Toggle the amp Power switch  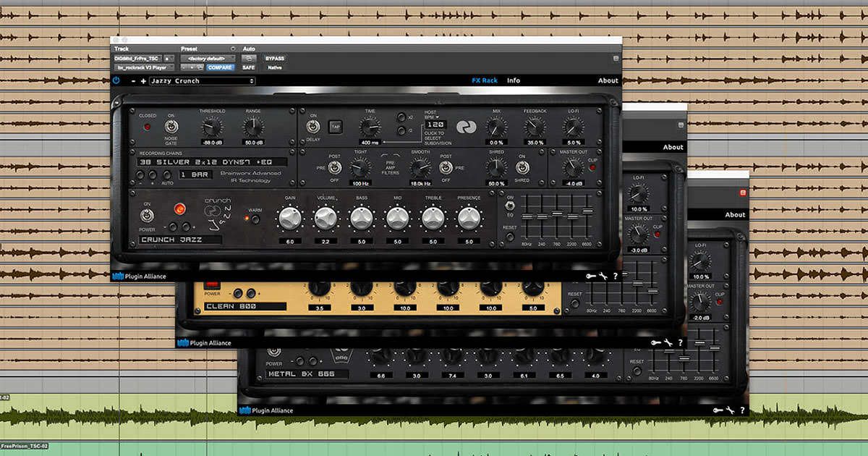point(148,216)
